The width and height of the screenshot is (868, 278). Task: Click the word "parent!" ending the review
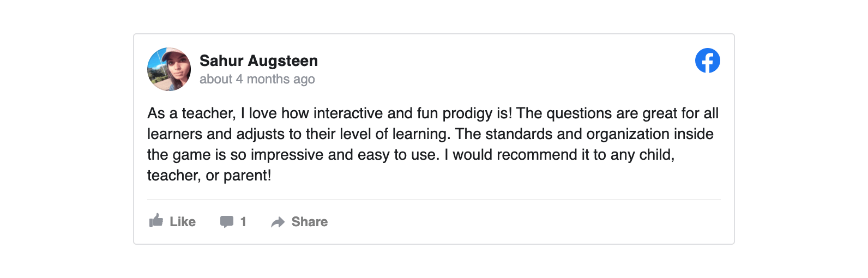(247, 176)
